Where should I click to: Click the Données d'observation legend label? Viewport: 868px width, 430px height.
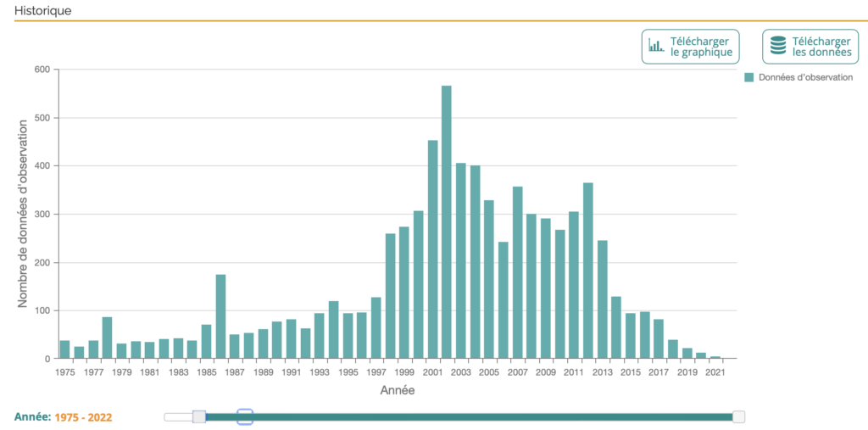click(x=806, y=77)
